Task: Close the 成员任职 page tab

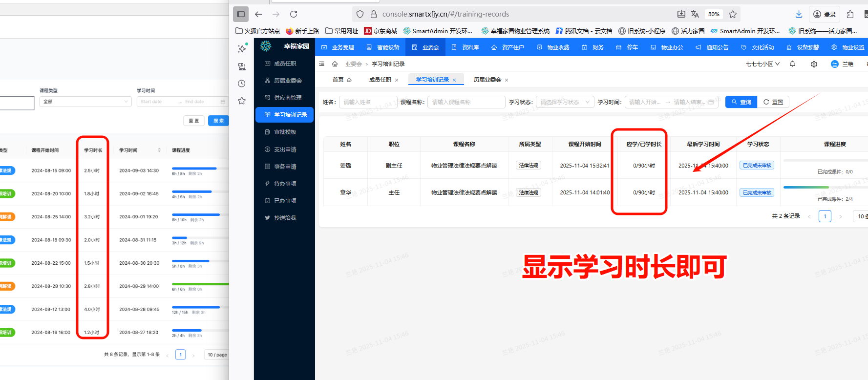Action: point(397,80)
